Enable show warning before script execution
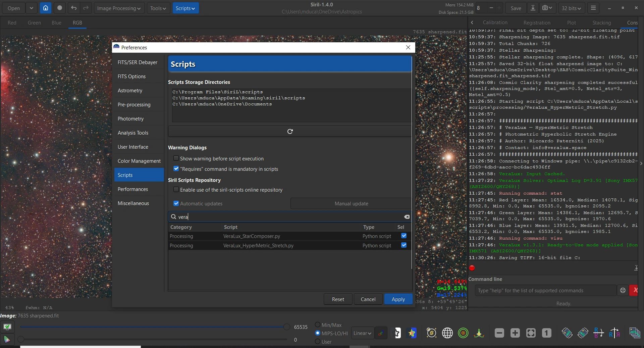 pos(176,158)
